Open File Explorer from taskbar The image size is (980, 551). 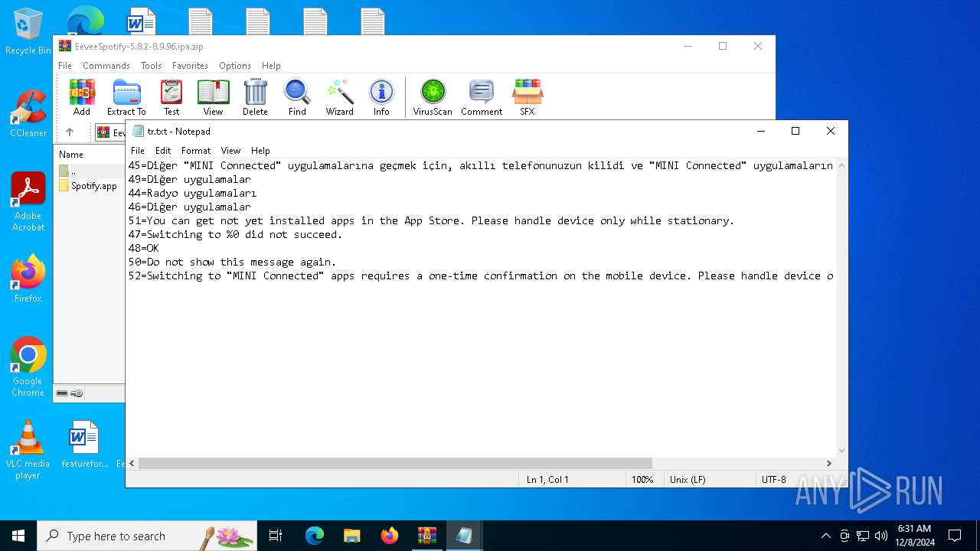tap(352, 536)
